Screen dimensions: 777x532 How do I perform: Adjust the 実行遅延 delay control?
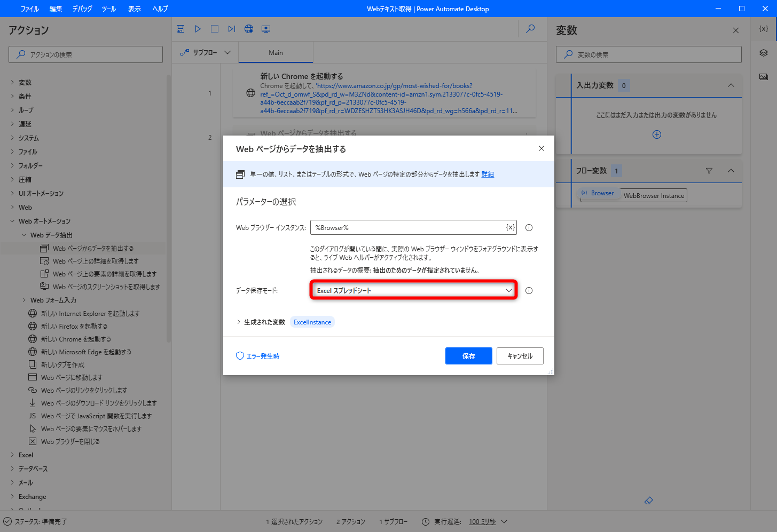(483, 522)
